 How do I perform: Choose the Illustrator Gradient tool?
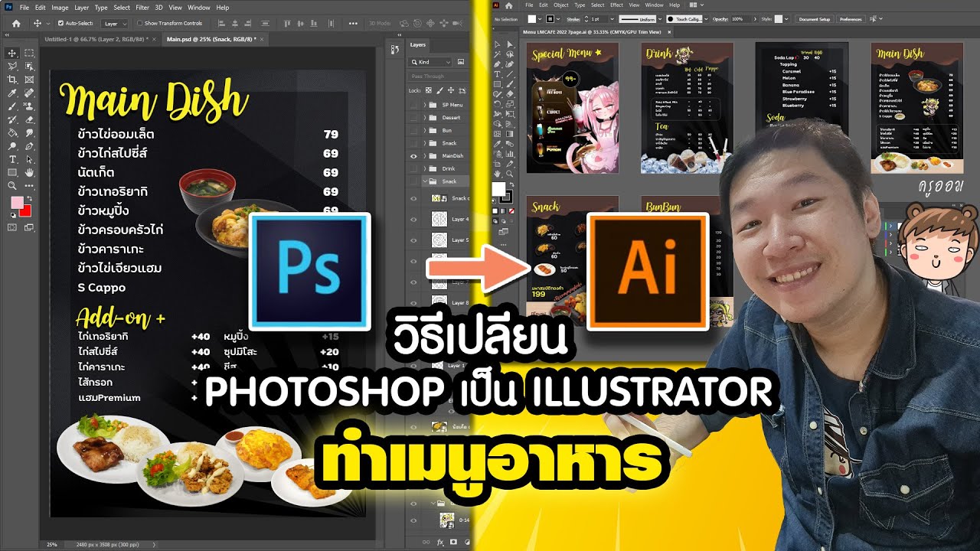point(509,134)
